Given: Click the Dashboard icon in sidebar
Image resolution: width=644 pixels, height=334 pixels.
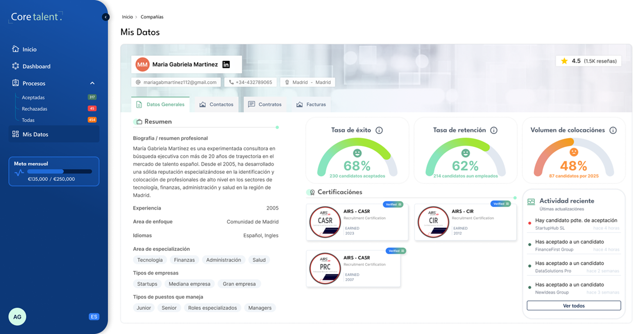Looking at the screenshot, I should pos(16,66).
